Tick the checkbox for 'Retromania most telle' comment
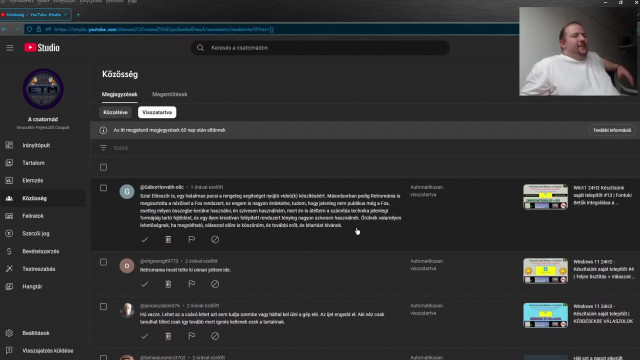640x360 pixels. point(103,262)
